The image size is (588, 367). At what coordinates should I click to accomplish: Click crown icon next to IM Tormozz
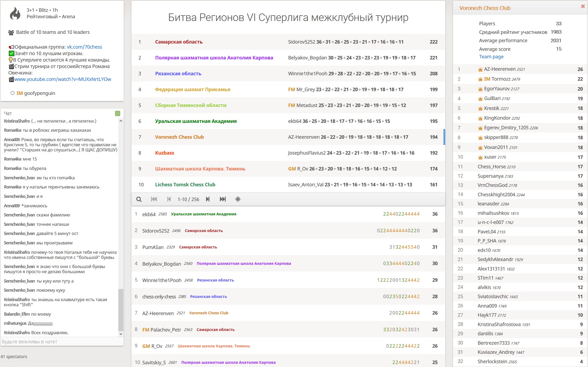point(480,79)
